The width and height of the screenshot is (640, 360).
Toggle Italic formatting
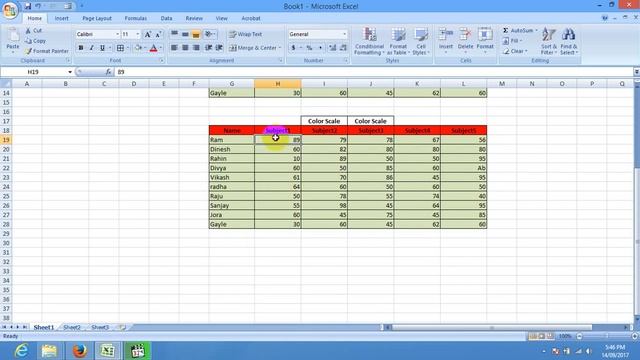pos(91,48)
